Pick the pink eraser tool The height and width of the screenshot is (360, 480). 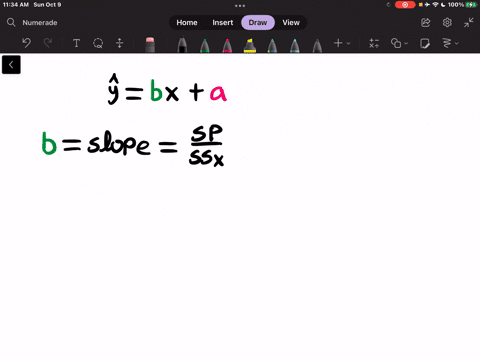150,45
